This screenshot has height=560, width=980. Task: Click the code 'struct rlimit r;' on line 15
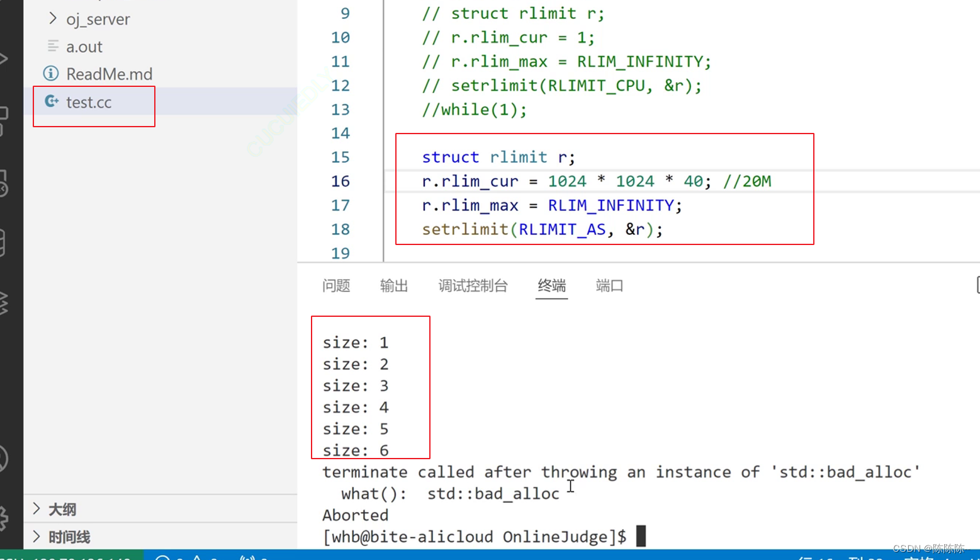tap(498, 157)
